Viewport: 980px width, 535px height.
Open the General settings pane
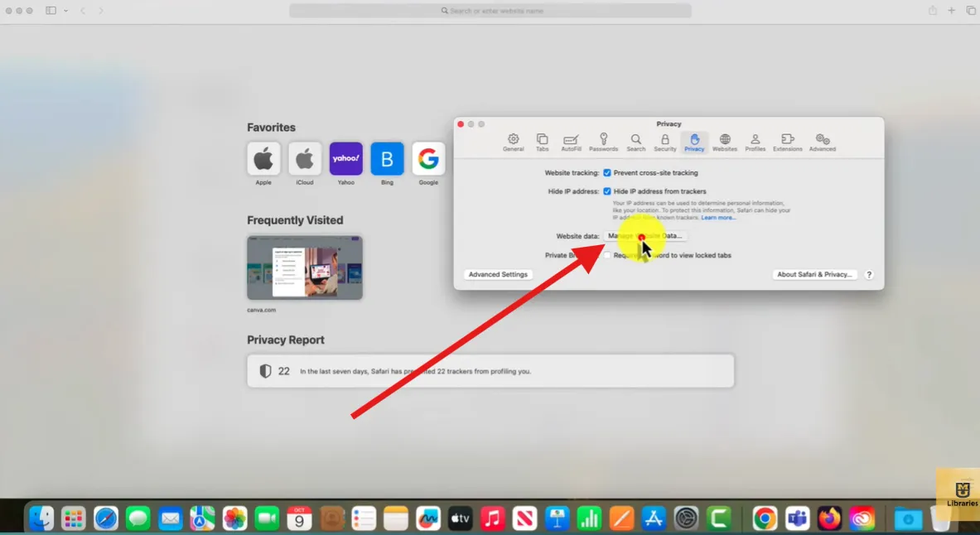(x=513, y=142)
